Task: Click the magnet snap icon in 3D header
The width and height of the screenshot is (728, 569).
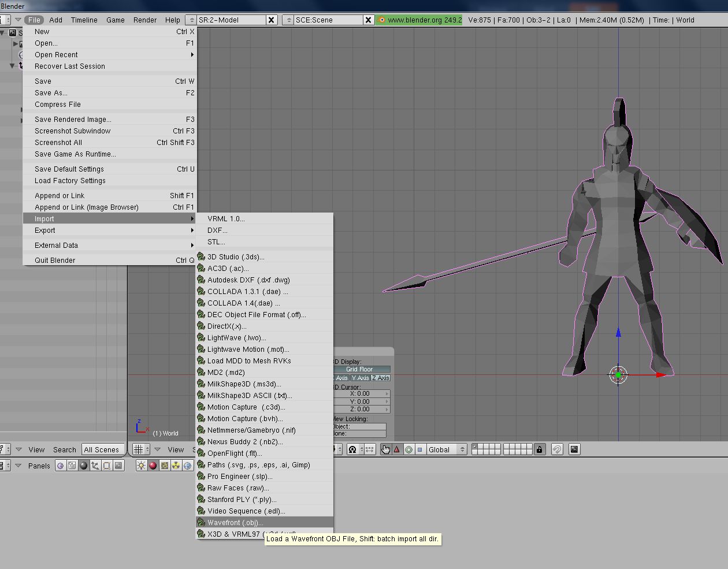Action: (x=557, y=449)
